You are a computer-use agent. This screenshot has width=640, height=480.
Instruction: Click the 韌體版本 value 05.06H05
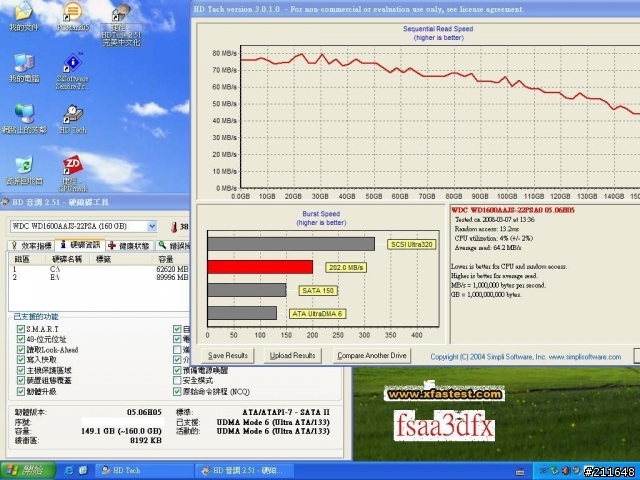(144, 412)
